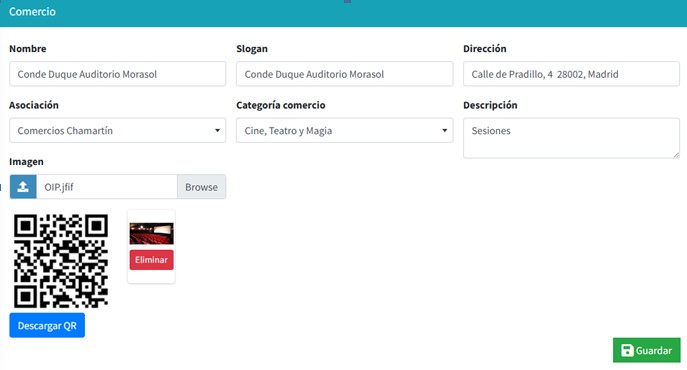Focus the Nombre input field

pyautogui.click(x=117, y=74)
